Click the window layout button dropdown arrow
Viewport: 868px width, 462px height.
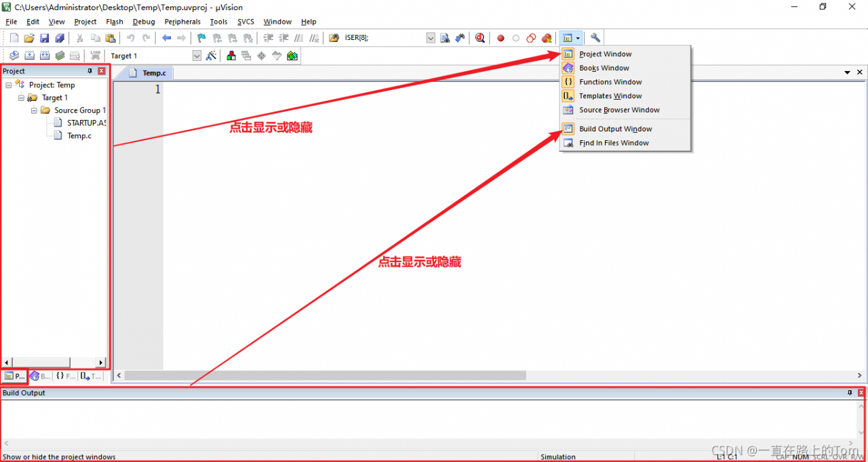578,39
